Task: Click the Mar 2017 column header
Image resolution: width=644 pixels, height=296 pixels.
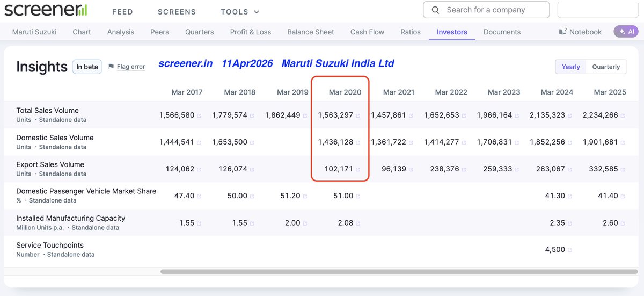Action: tap(187, 92)
